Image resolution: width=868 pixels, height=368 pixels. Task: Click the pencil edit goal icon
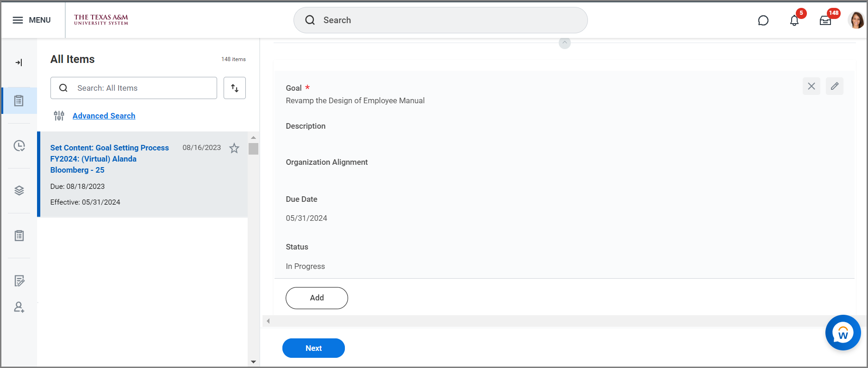pyautogui.click(x=834, y=86)
